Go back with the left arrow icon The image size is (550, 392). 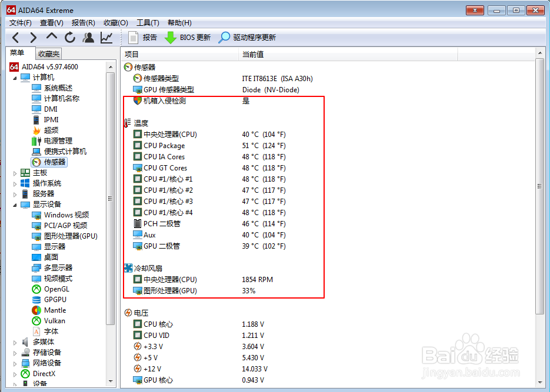tap(15, 37)
